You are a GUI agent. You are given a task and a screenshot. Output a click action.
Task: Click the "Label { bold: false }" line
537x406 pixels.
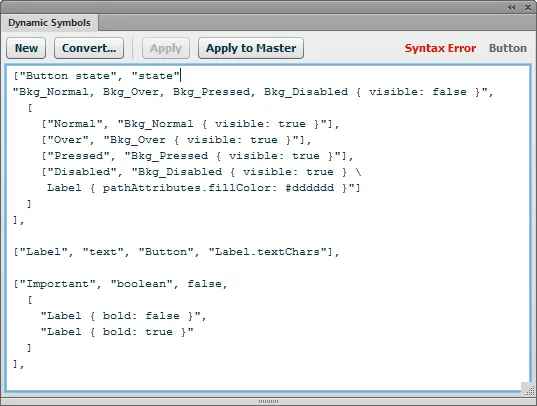[x=123, y=316]
